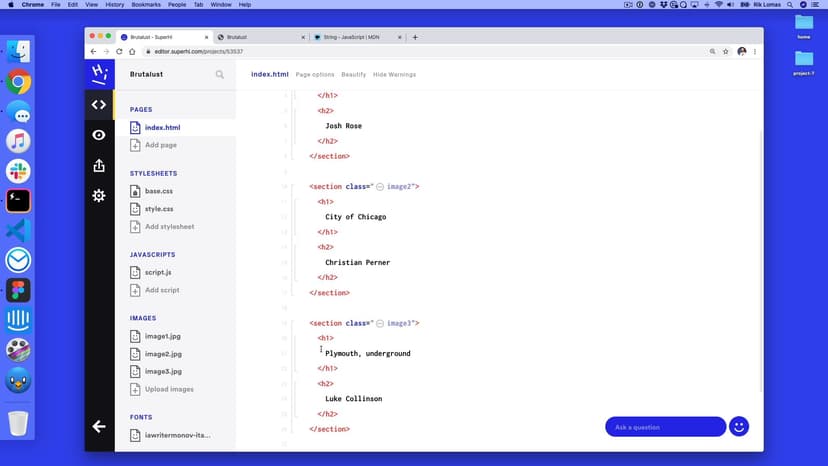Open Figma from the dock

18,290
